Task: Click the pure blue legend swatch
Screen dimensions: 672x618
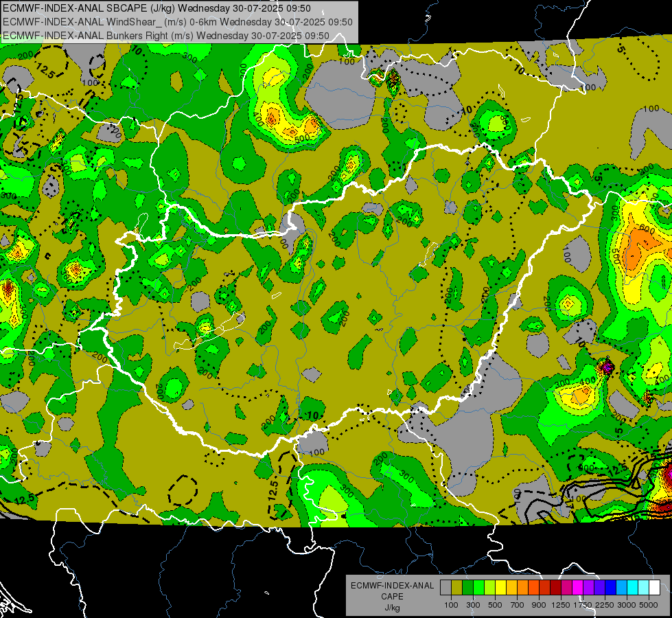Action: click(611, 588)
